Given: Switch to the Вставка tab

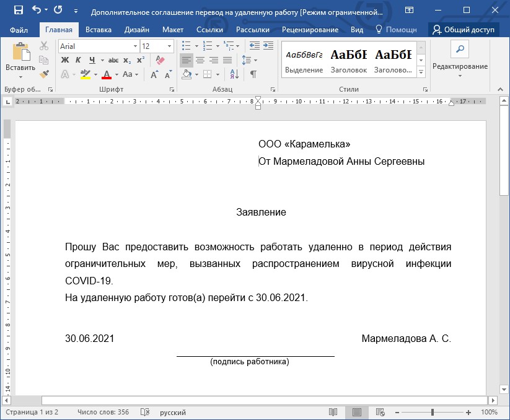Looking at the screenshot, I should (99, 30).
